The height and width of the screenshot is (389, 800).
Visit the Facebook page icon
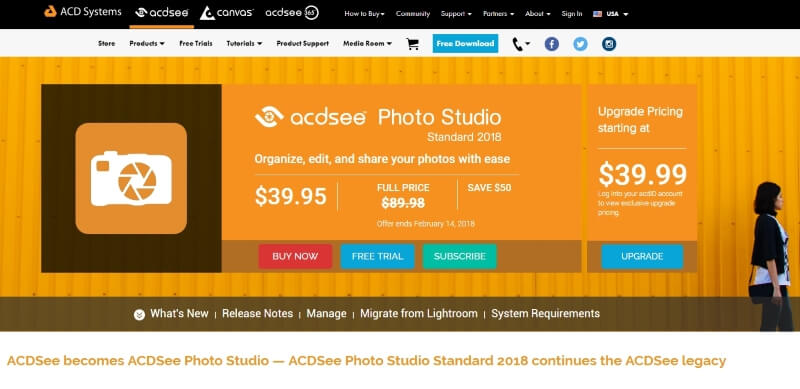(x=552, y=44)
